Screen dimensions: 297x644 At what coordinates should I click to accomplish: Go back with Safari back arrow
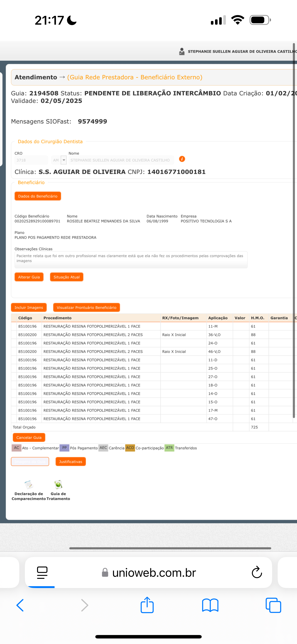(20, 605)
